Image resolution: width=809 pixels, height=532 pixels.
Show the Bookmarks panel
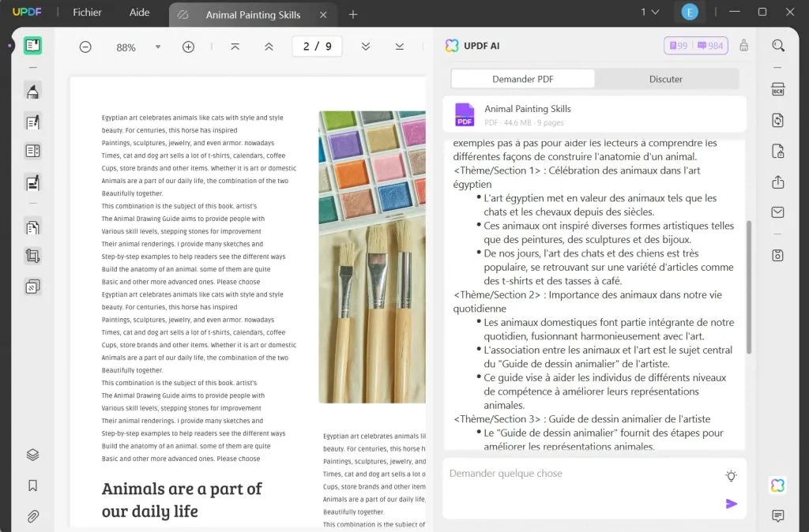pos(32,485)
